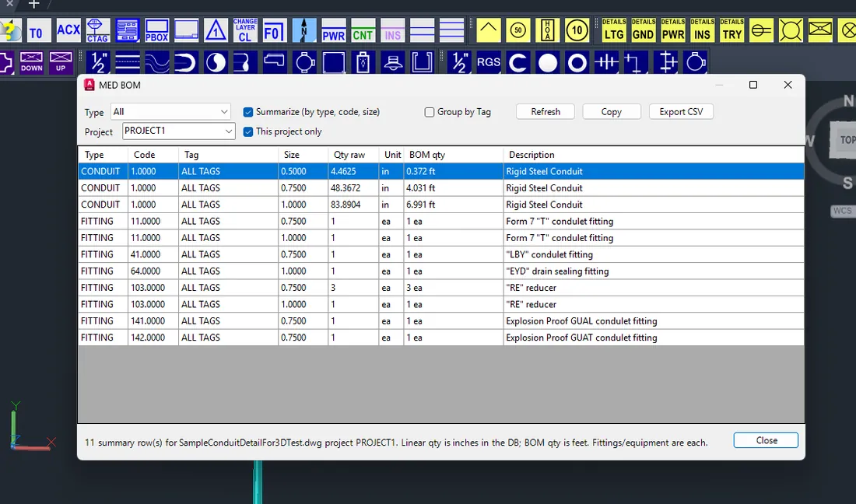Toggle Summarize by type, code, size checkbox
The image size is (856, 504).
[247, 112]
